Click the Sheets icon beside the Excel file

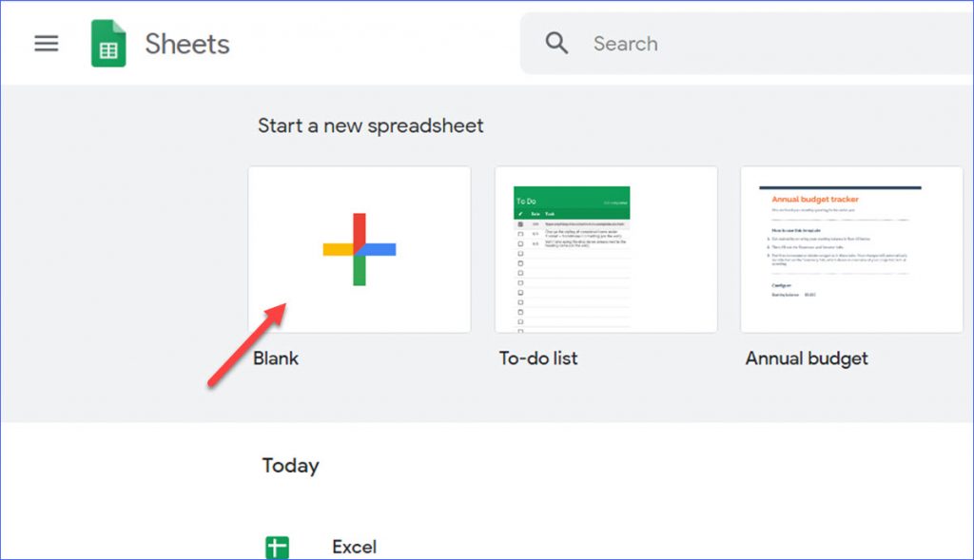coord(275,546)
